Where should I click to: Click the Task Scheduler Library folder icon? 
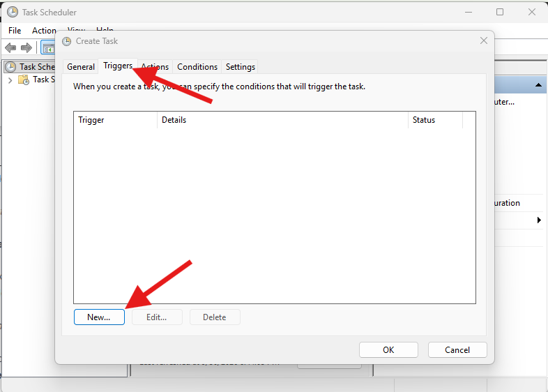pyautogui.click(x=24, y=80)
